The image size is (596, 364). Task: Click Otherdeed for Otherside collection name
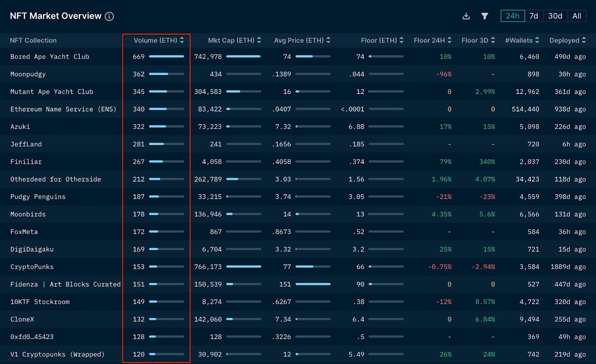pyautogui.click(x=56, y=179)
